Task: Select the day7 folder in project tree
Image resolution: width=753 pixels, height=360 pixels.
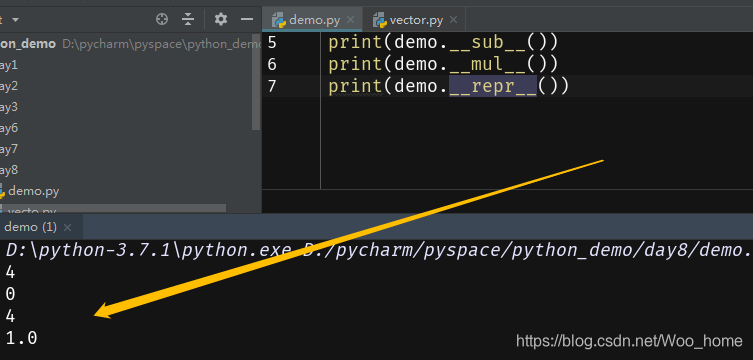Action: point(9,149)
